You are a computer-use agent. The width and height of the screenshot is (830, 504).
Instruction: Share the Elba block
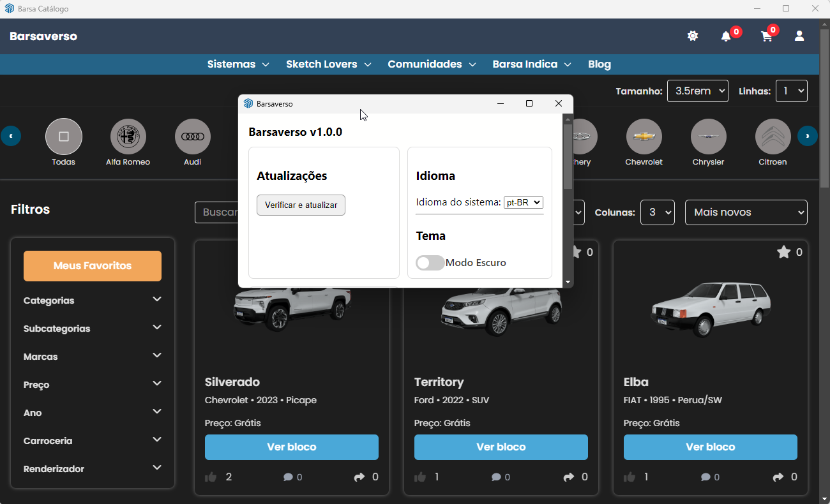coord(778,477)
